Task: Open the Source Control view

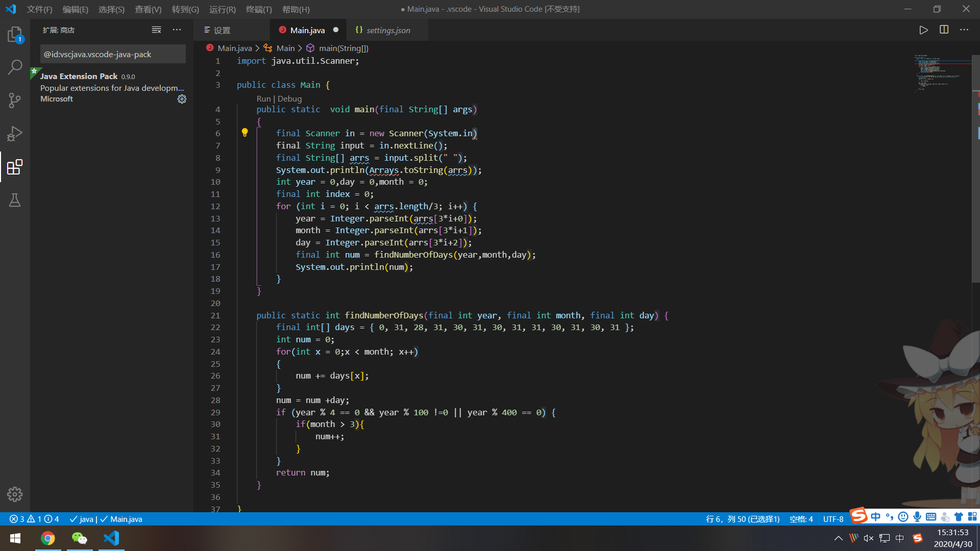Action: 15,101
